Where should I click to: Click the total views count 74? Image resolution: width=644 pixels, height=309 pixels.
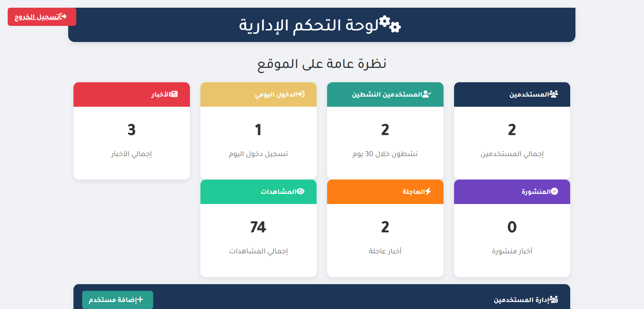pyautogui.click(x=258, y=227)
